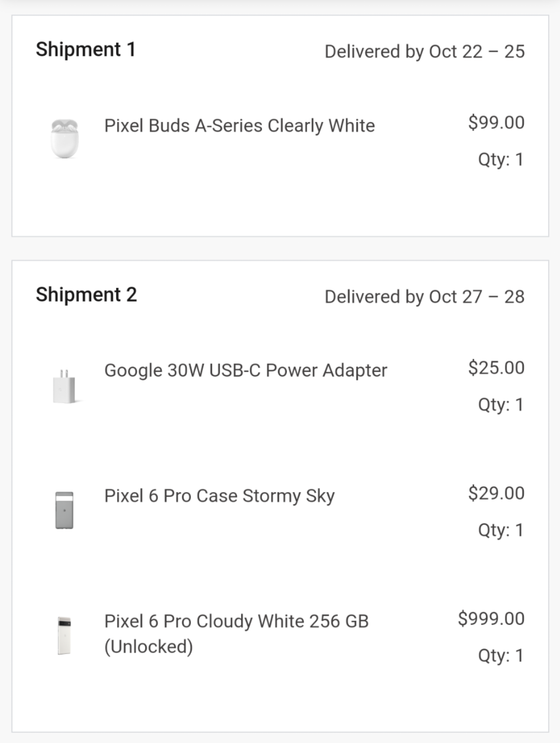The width and height of the screenshot is (560, 743).
Task: Click Delivered by Oct 27 – 28 text
Action: (425, 297)
